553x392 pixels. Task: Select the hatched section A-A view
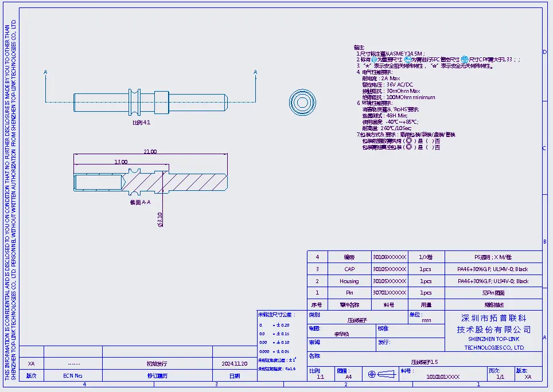pyautogui.click(x=151, y=181)
